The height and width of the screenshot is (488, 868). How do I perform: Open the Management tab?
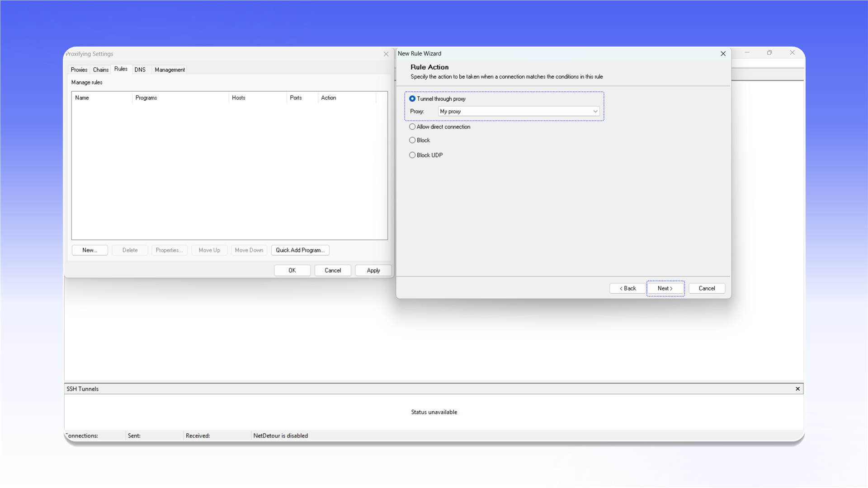pos(170,70)
